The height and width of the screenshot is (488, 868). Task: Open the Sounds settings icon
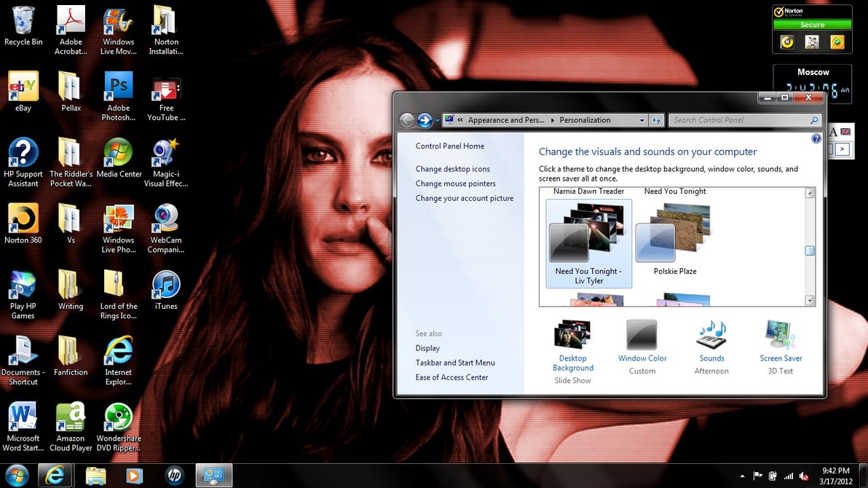pyautogui.click(x=711, y=336)
